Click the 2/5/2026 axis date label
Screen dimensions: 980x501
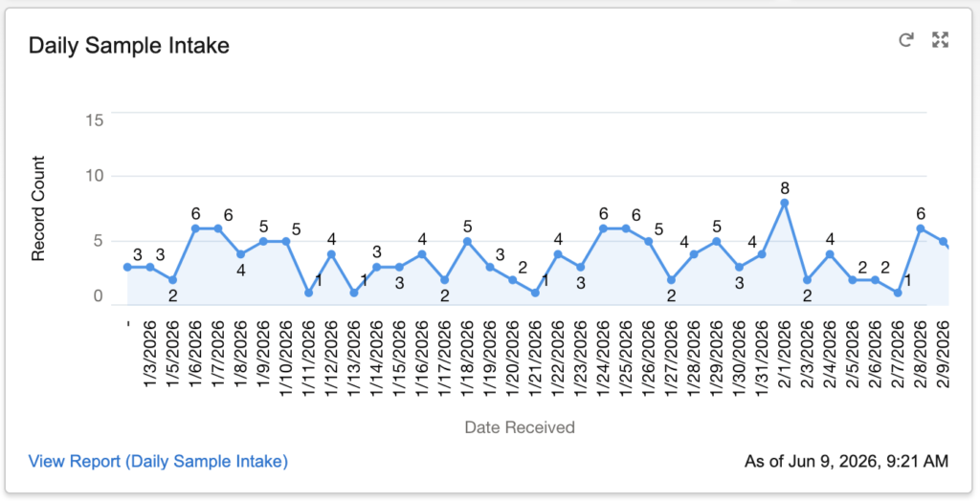click(x=853, y=355)
